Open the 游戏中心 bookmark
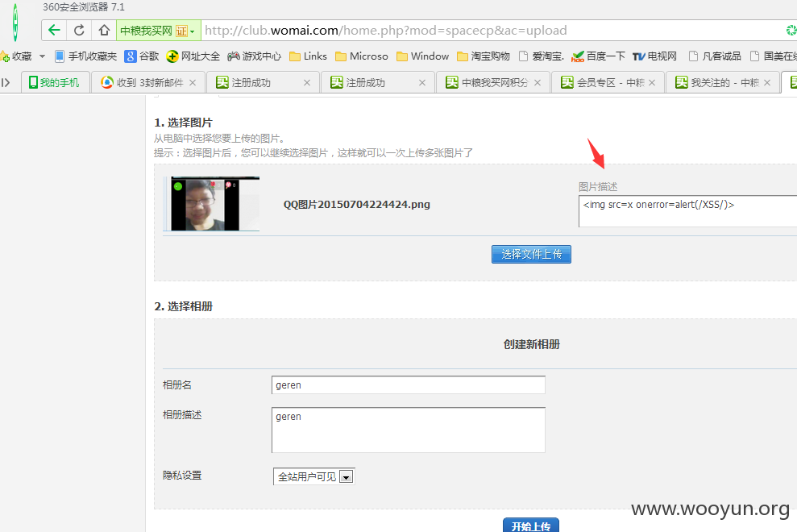The image size is (797, 532). pyautogui.click(x=254, y=56)
